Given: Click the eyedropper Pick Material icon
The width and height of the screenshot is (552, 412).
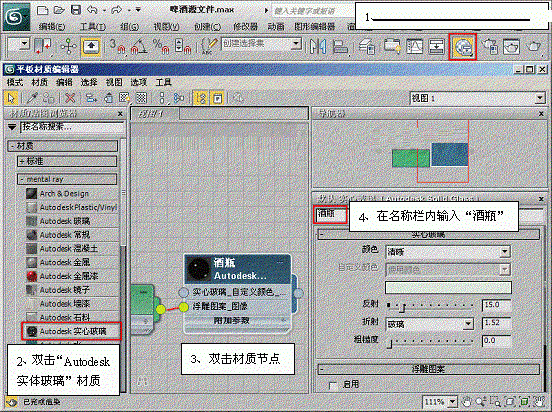Looking at the screenshot, I should [x=32, y=98].
